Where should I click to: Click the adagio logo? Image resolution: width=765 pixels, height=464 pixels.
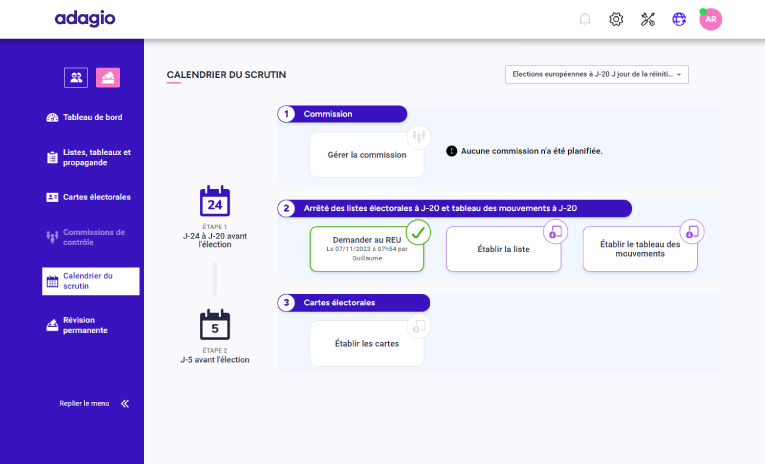(85, 19)
